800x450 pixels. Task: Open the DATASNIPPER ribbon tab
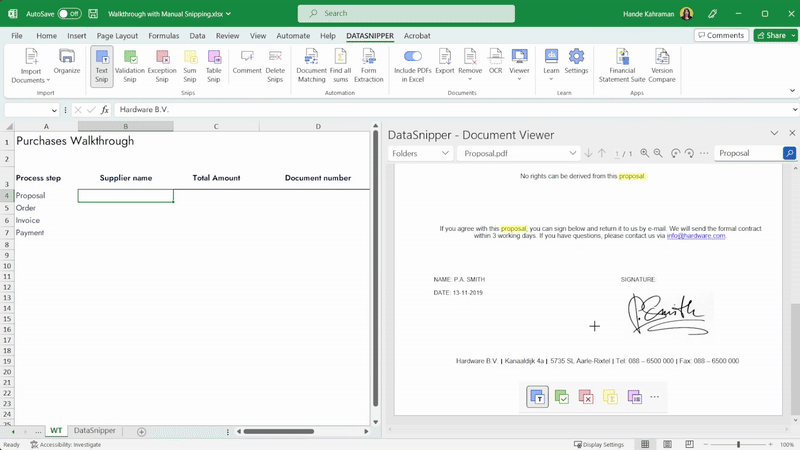[370, 36]
